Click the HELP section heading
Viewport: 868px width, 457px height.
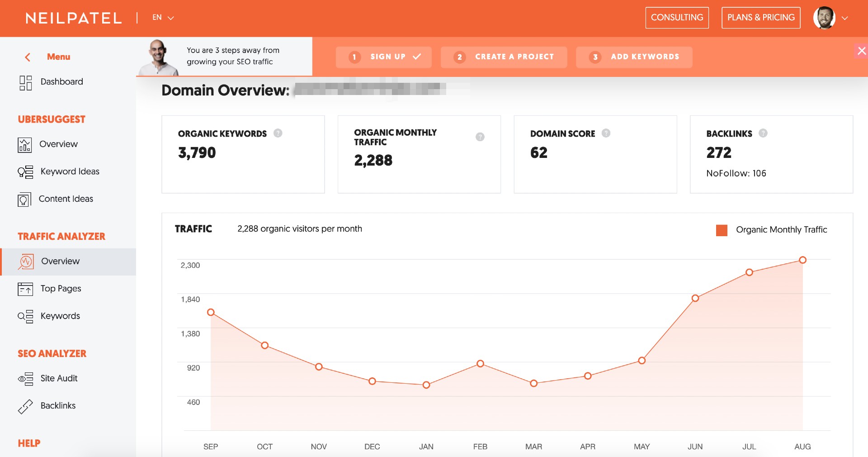point(29,443)
